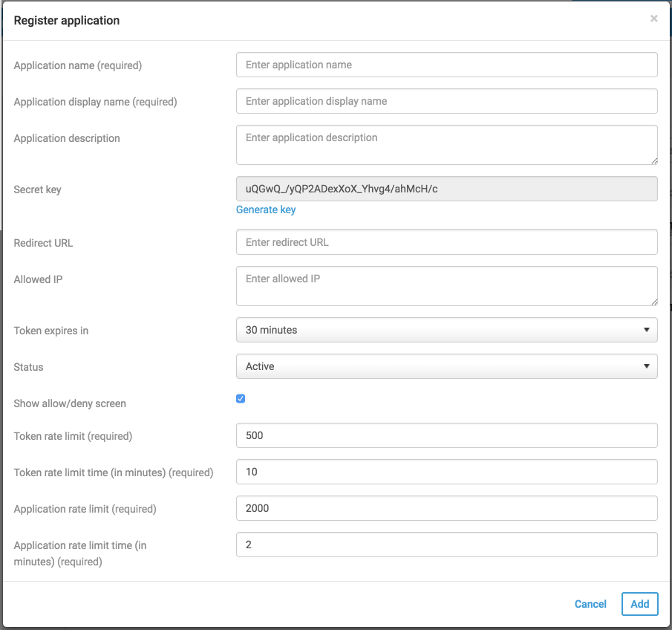The image size is (672, 630).
Task: Click the Application rate limit field
Action: [x=446, y=508]
